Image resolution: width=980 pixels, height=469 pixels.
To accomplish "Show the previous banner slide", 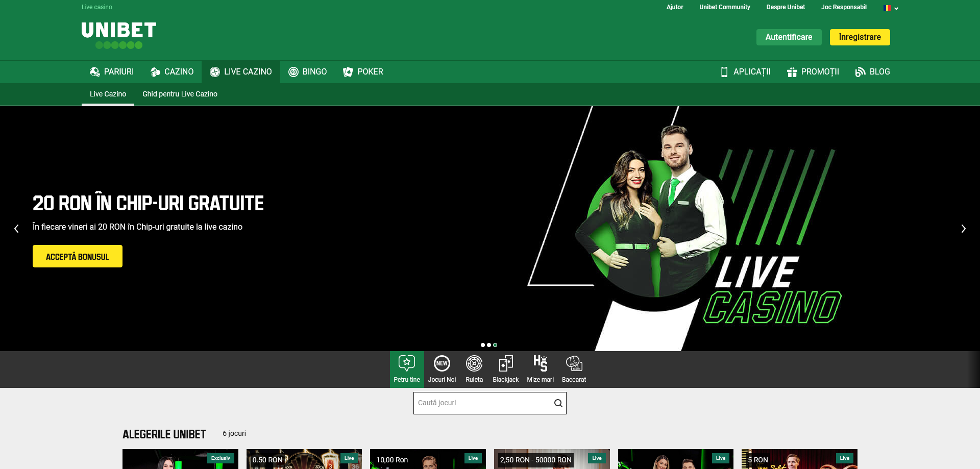I will coord(16,229).
